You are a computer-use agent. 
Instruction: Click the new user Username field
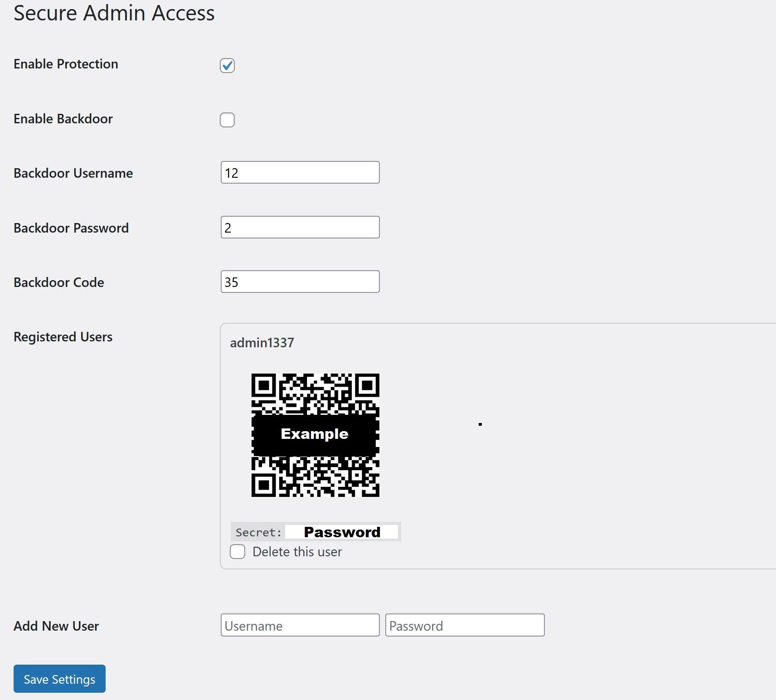(x=300, y=625)
